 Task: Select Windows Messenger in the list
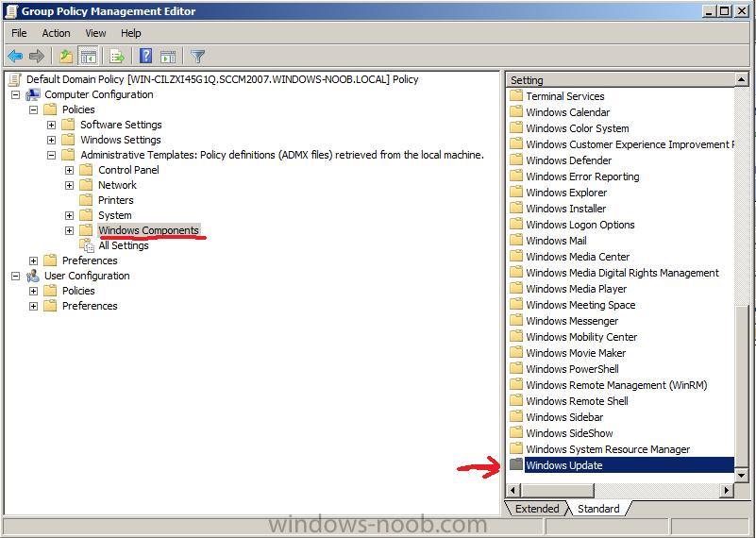pos(572,321)
